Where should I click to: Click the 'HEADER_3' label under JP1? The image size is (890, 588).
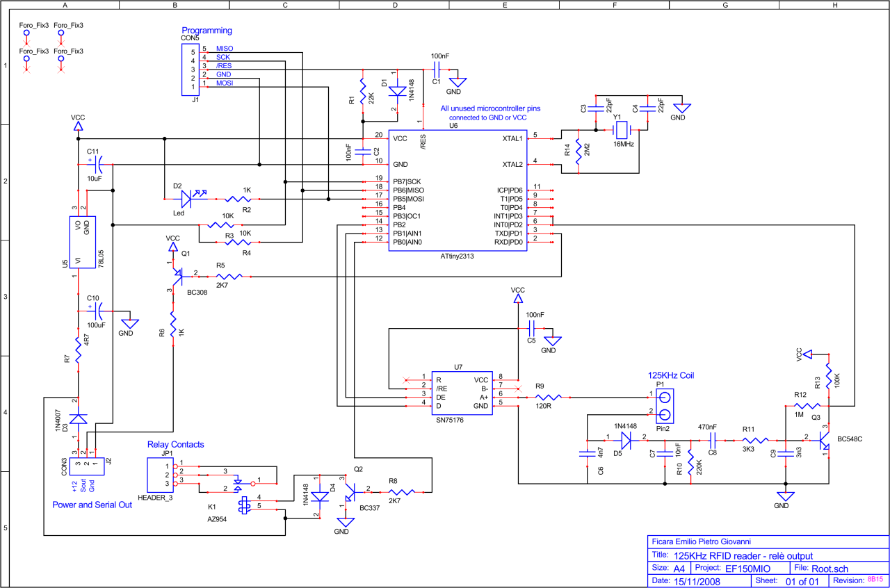(154, 498)
